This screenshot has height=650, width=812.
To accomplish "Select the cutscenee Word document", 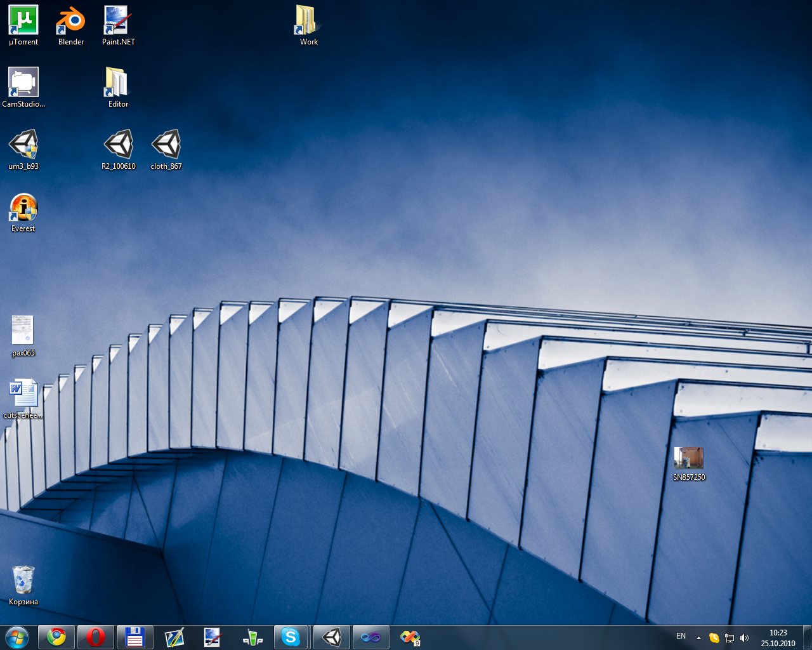I will [23, 394].
